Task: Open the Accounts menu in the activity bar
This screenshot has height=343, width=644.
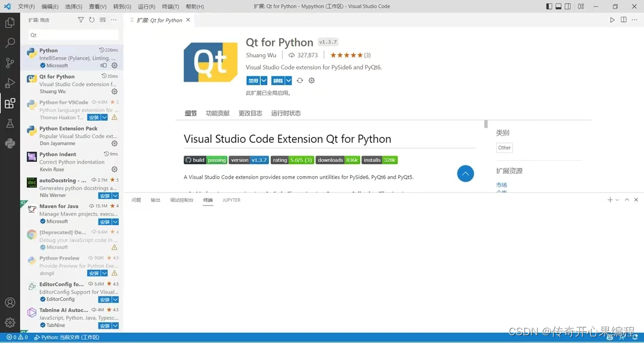Action: pos(10,303)
